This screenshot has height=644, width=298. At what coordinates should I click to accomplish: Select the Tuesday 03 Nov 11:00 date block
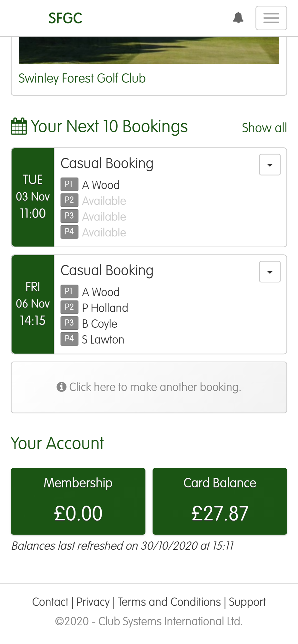tap(33, 197)
